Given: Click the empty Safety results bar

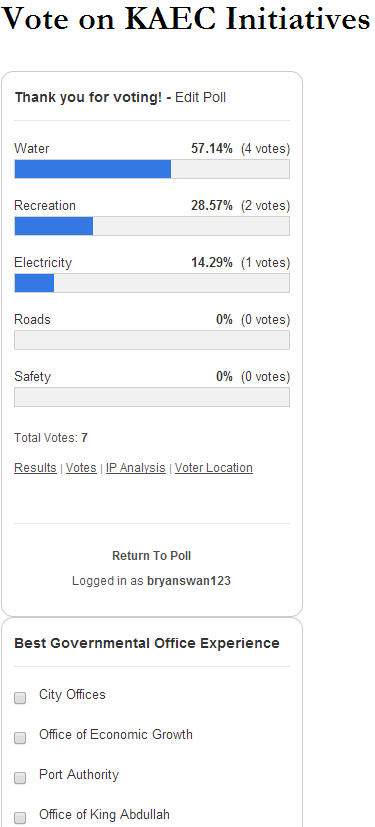Looking at the screenshot, I should pyautogui.click(x=152, y=397).
